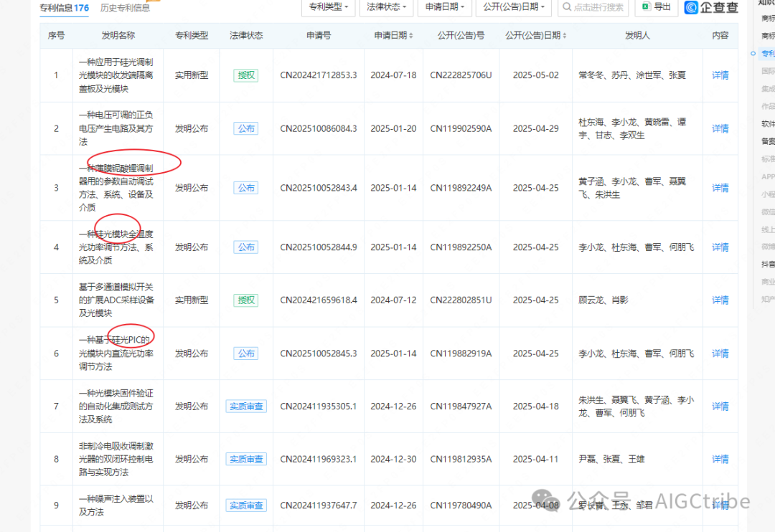Open 详情 for patent CN202411935305.1
The image size is (775, 532).
pyautogui.click(x=720, y=406)
